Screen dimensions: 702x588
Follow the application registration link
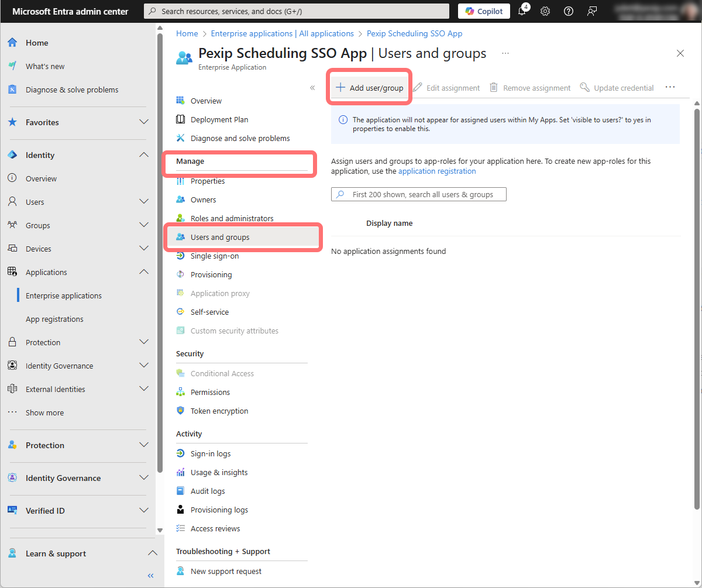click(x=437, y=171)
